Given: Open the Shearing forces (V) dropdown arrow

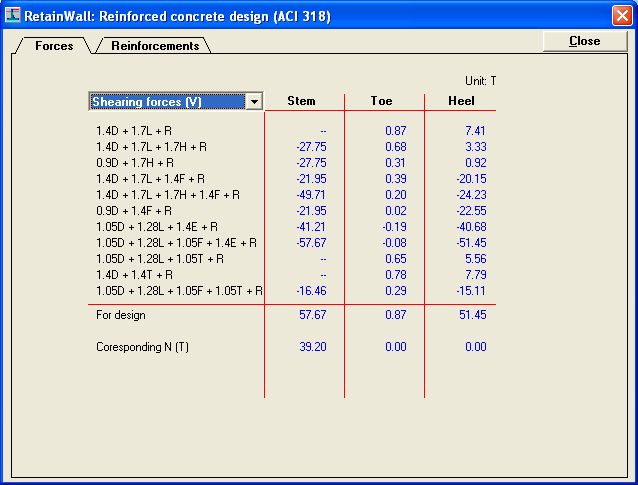Looking at the screenshot, I should point(254,102).
